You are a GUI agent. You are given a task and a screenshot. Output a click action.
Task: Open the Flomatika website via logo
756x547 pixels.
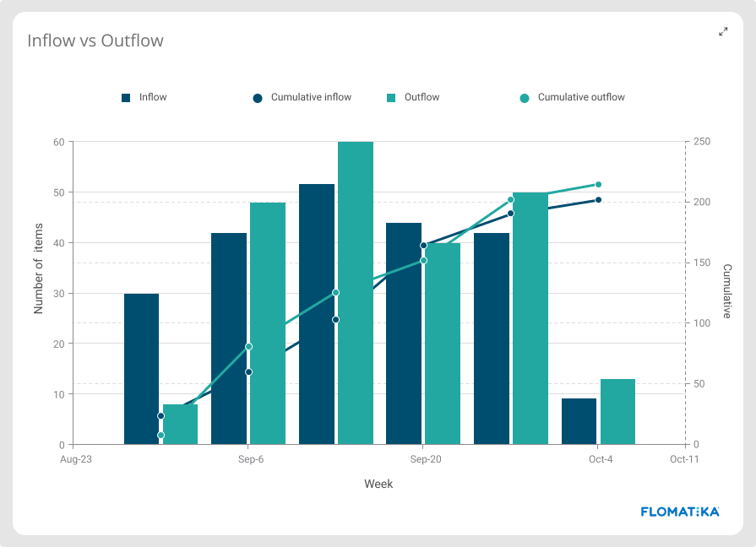pyautogui.click(x=680, y=511)
